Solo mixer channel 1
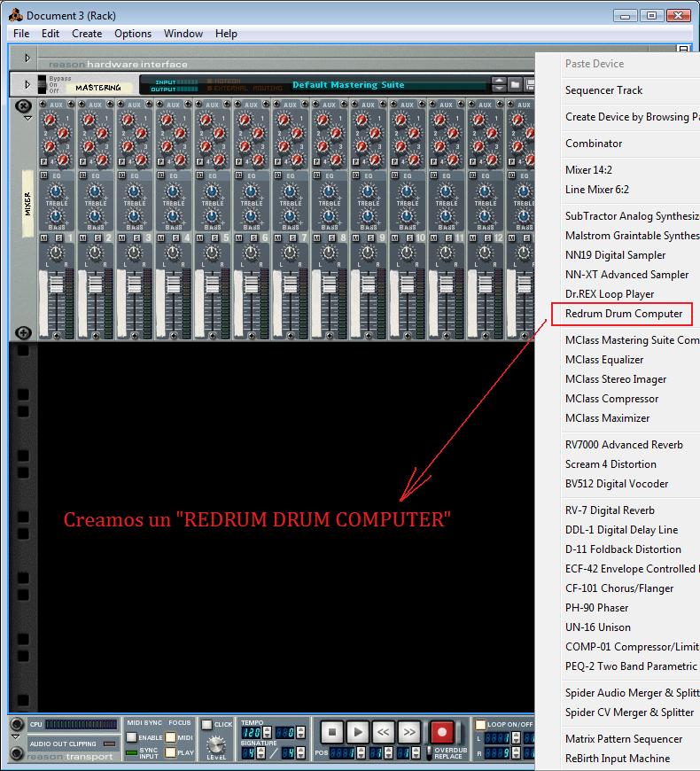This screenshot has height=771, width=700. click(58, 238)
